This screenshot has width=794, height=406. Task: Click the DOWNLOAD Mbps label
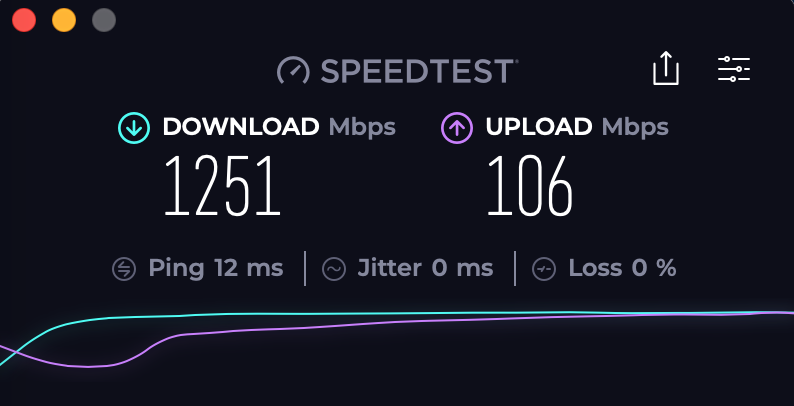[279, 127]
